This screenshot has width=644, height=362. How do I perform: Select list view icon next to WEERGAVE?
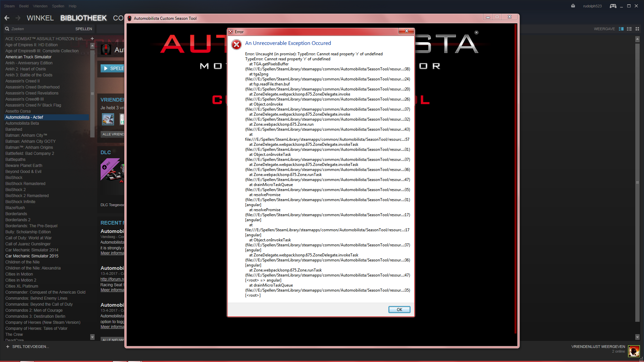[x=629, y=29]
